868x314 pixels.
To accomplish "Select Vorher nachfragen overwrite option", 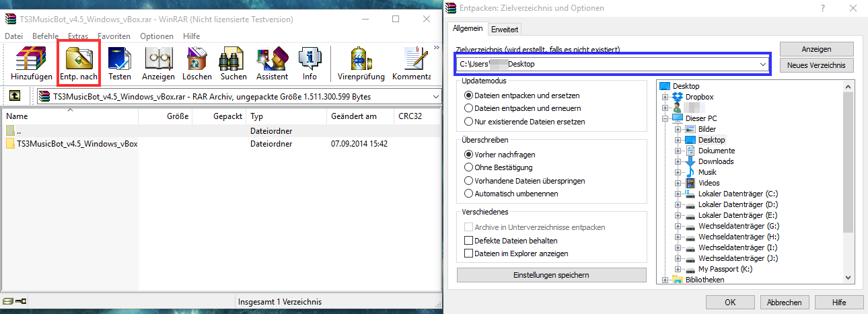I will click(x=469, y=154).
